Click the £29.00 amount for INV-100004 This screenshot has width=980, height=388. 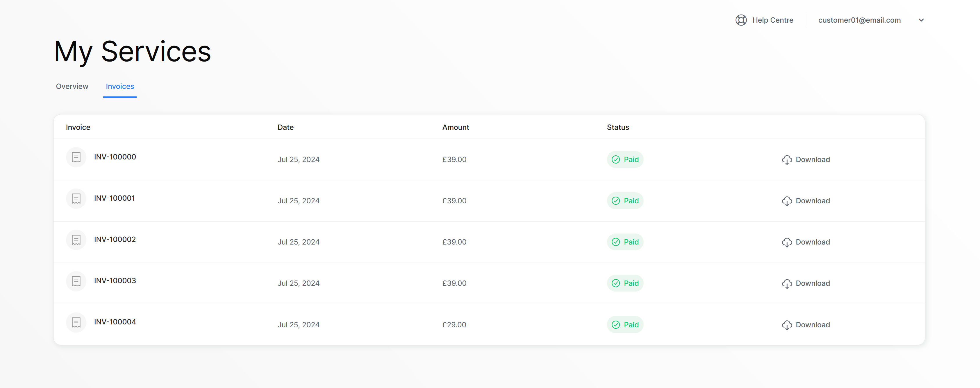click(x=454, y=324)
